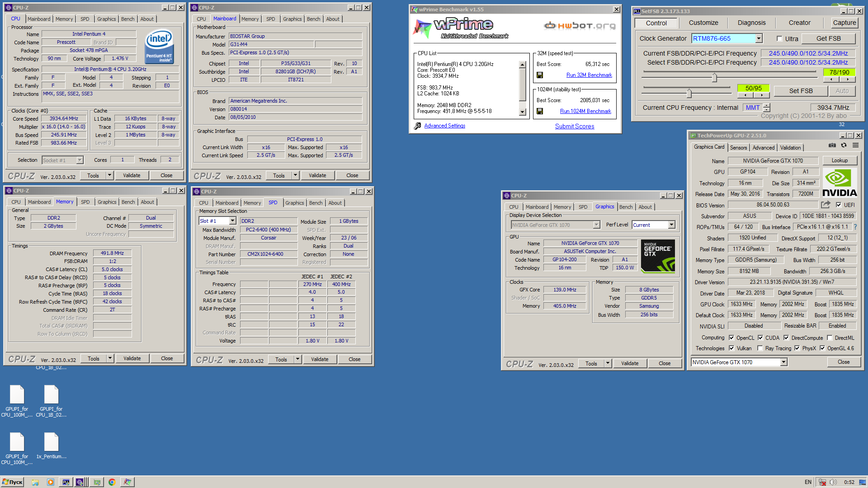Screen dimensions: 868x488
Task: Open Google Chrome from the taskbar
Action: click(x=112, y=482)
